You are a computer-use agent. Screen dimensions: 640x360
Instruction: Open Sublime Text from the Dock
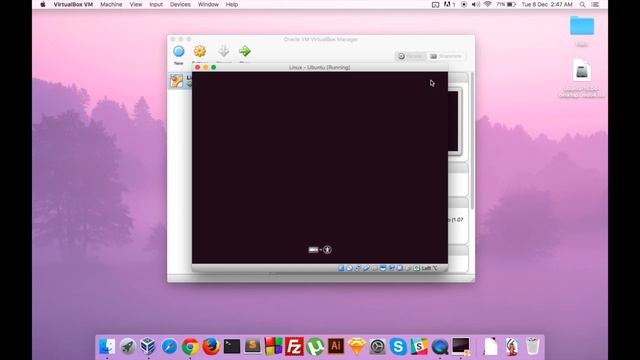coord(253,347)
